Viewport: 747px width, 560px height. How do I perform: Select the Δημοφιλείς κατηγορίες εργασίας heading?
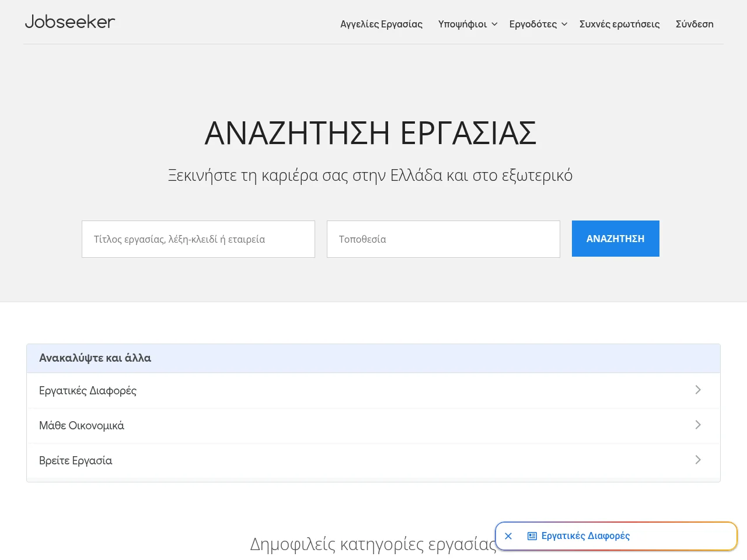tap(373, 544)
